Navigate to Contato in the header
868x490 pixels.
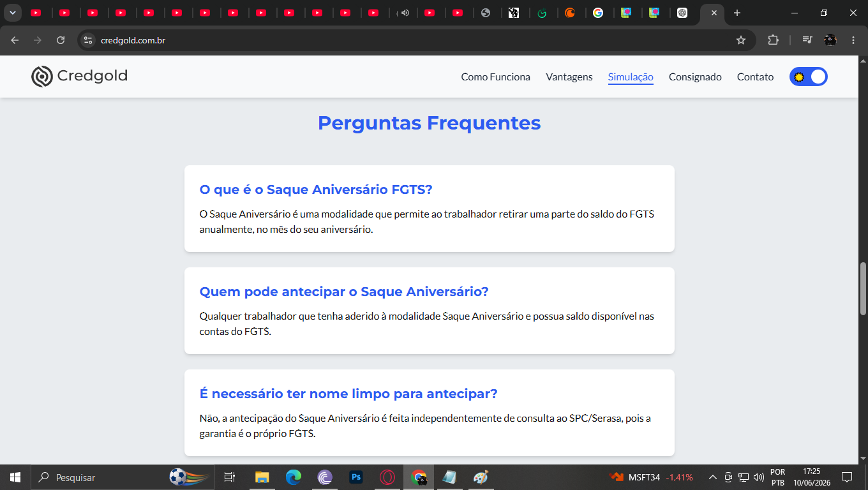pos(755,77)
